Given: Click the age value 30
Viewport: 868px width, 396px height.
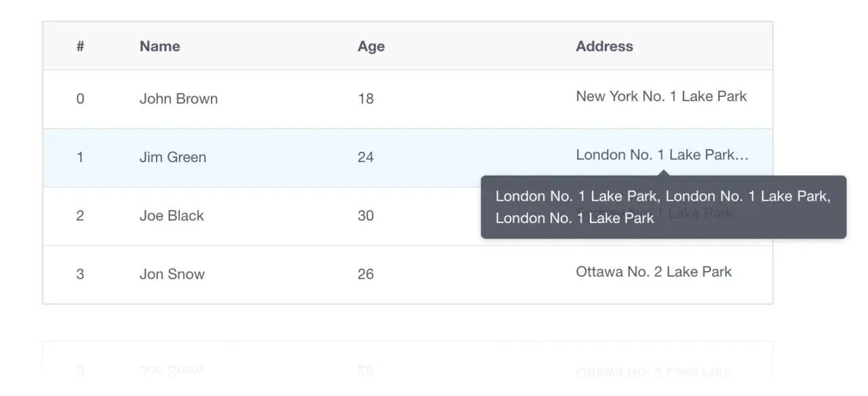Looking at the screenshot, I should (366, 216).
